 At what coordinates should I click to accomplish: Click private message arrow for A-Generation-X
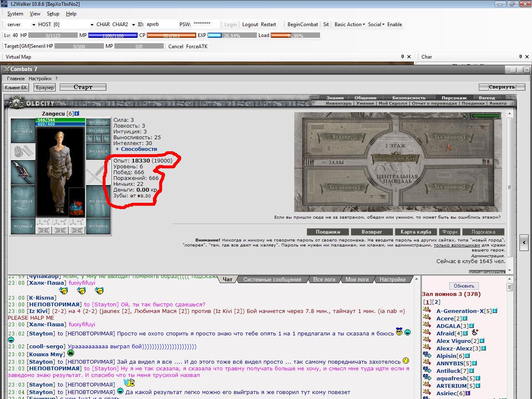[x=427, y=310]
